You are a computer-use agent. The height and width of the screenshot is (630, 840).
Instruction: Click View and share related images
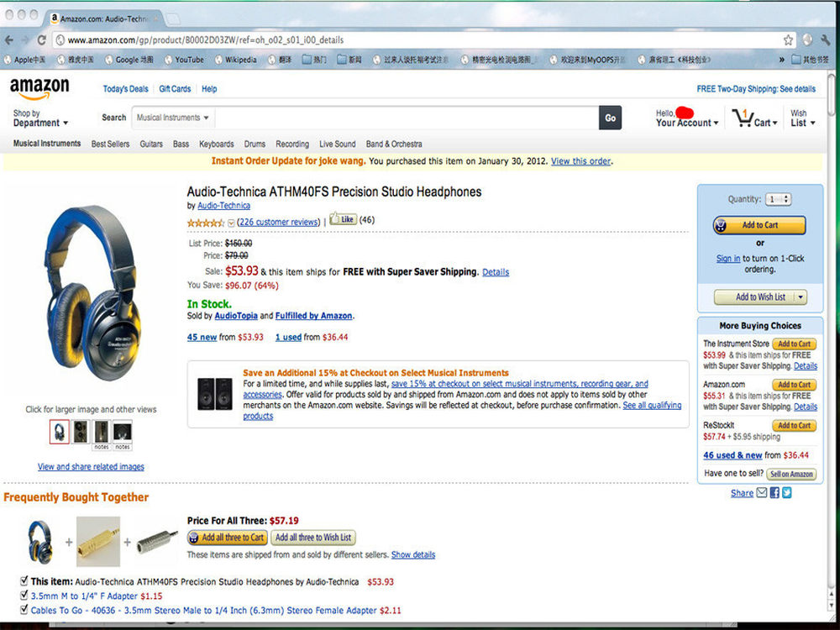pos(91,466)
